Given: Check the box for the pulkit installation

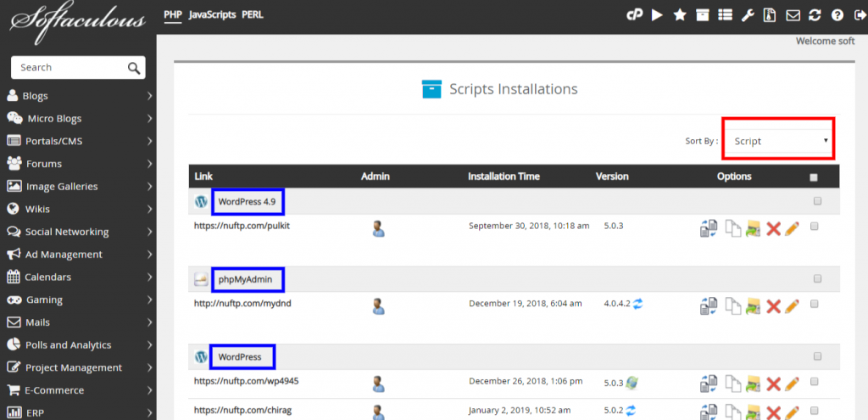Looking at the screenshot, I should [x=815, y=226].
